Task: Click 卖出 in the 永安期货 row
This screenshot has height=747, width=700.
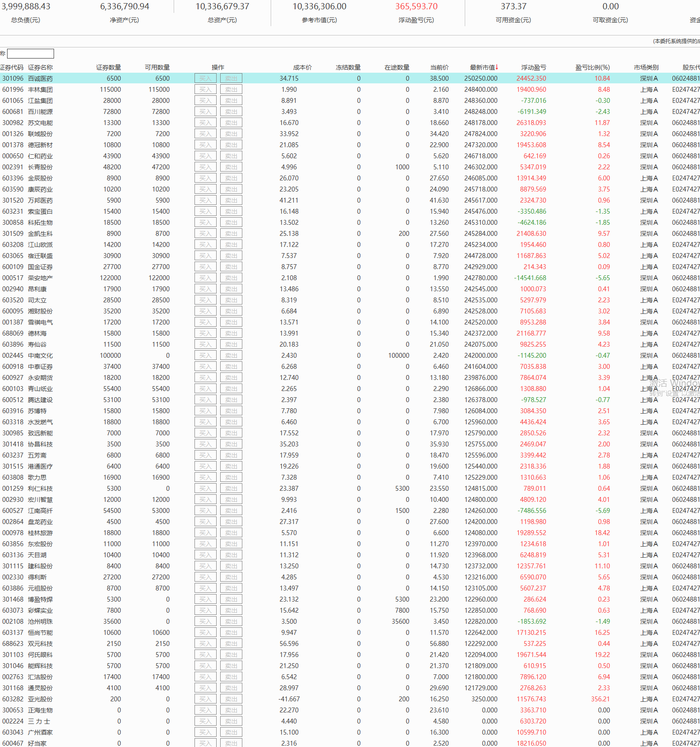Action: coord(231,378)
